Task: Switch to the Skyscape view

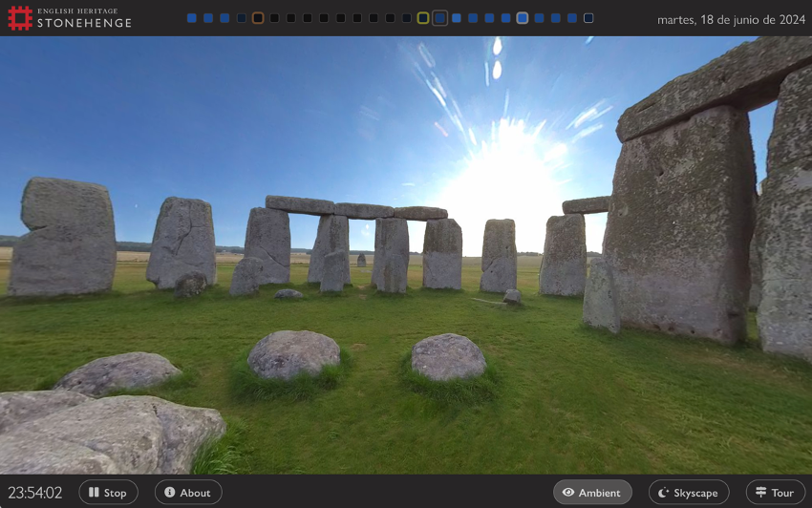Action: 689,493
